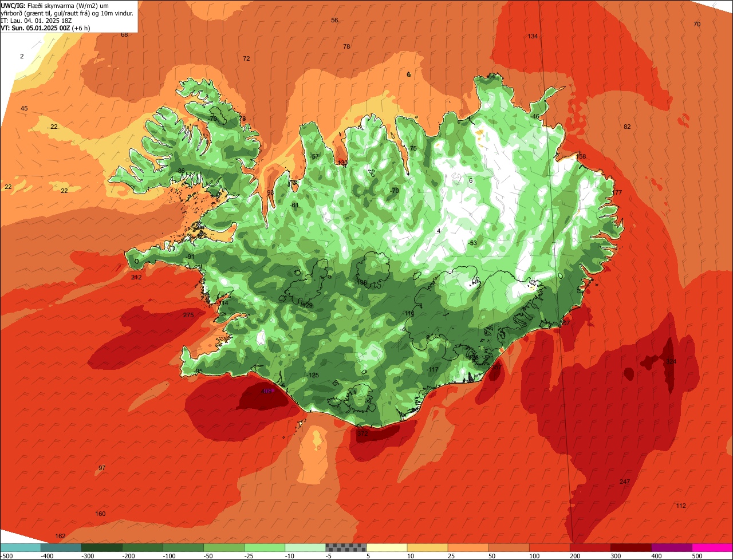733x560 pixels.
Task: Click the 86 value in the Westfjords
Action: (182, 171)
